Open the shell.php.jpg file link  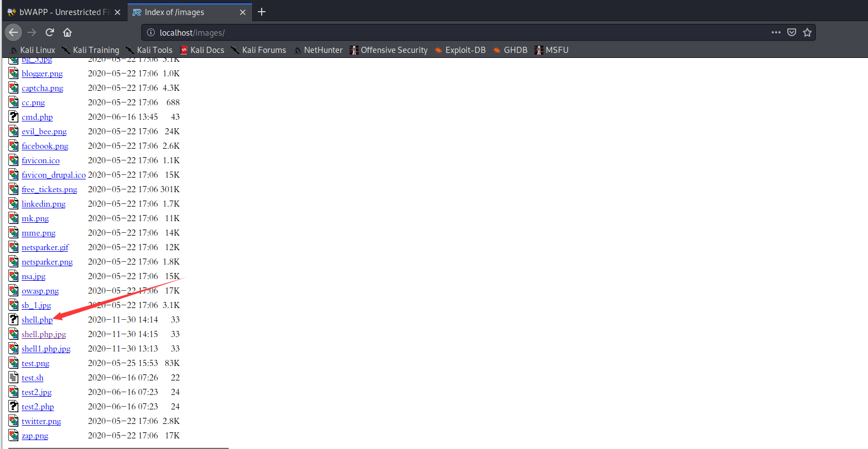(x=44, y=334)
